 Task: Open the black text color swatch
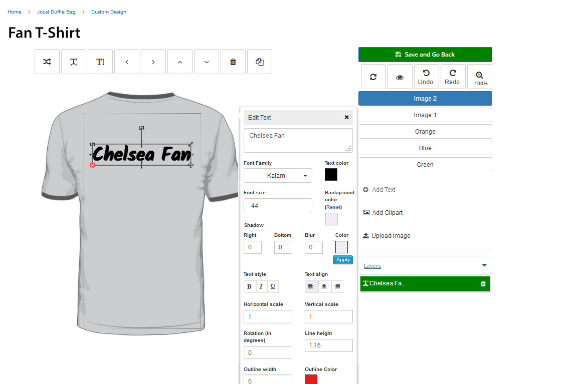pos(331,175)
